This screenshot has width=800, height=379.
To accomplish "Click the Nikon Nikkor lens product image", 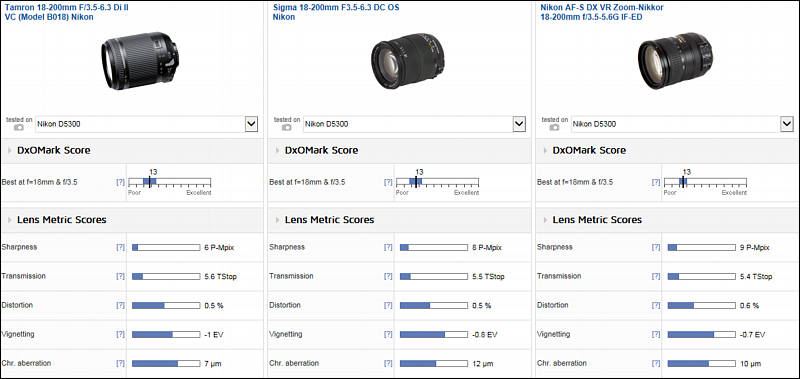I will [675, 61].
